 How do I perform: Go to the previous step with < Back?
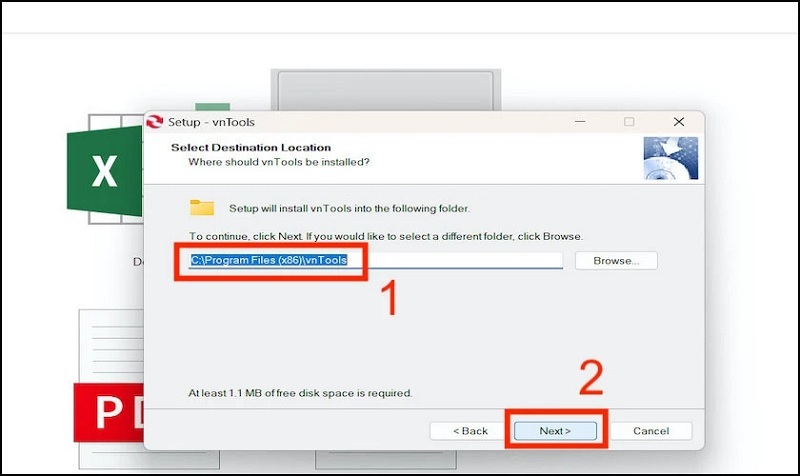coord(469,431)
